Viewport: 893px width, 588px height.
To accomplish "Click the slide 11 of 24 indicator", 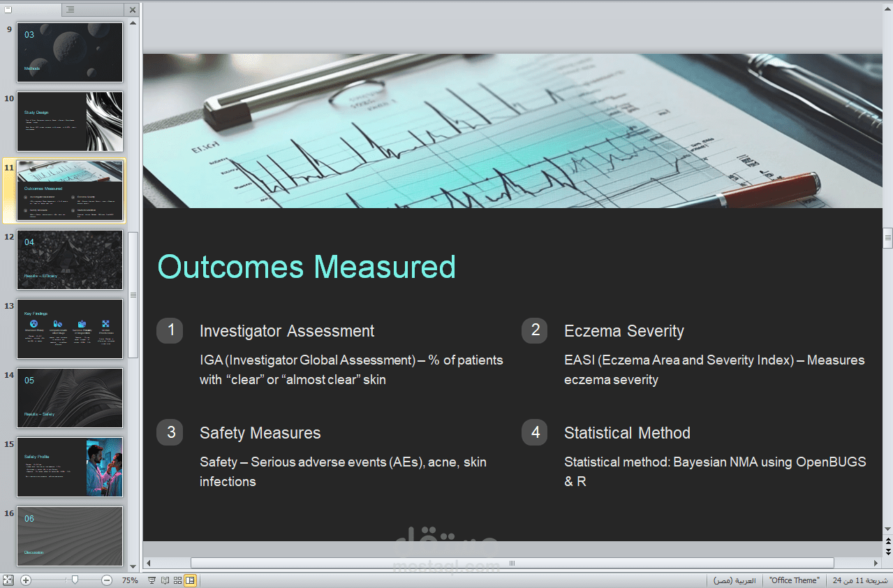I will click(860, 580).
